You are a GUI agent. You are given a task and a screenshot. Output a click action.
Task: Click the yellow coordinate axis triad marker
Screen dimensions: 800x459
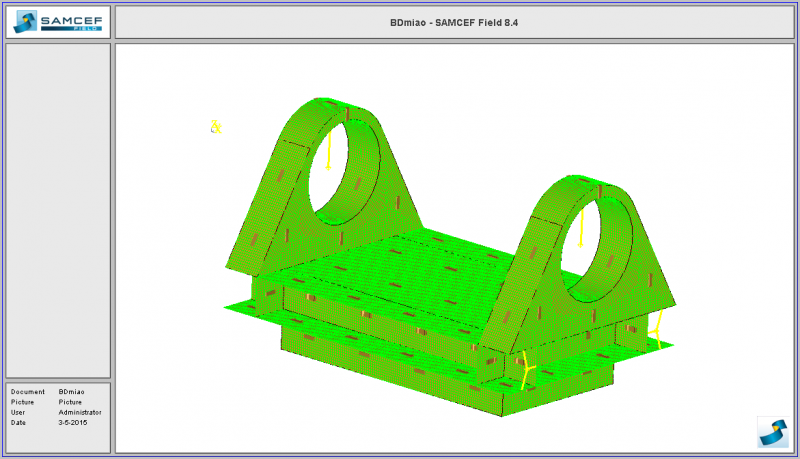pyautogui.click(x=216, y=127)
